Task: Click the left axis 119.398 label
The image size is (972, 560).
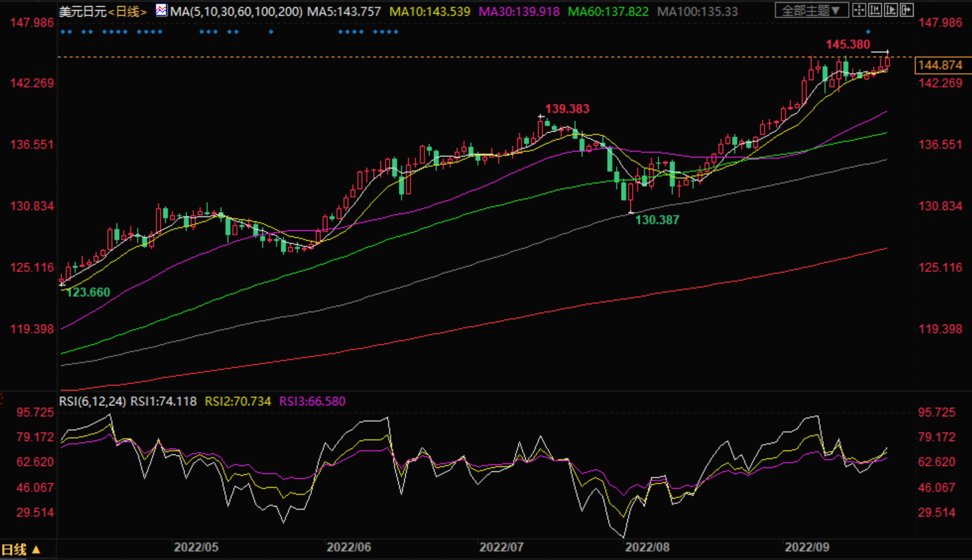Action: point(32,329)
